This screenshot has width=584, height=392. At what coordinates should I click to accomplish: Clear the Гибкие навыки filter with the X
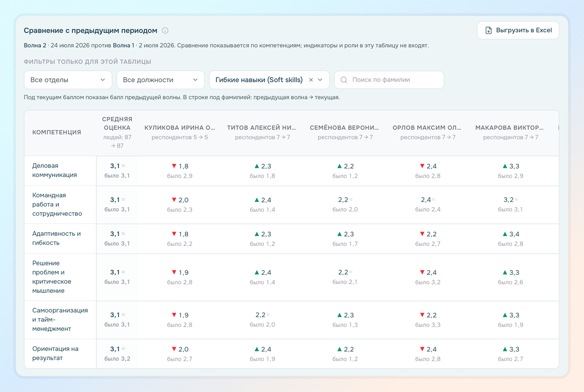[x=311, y=80]
